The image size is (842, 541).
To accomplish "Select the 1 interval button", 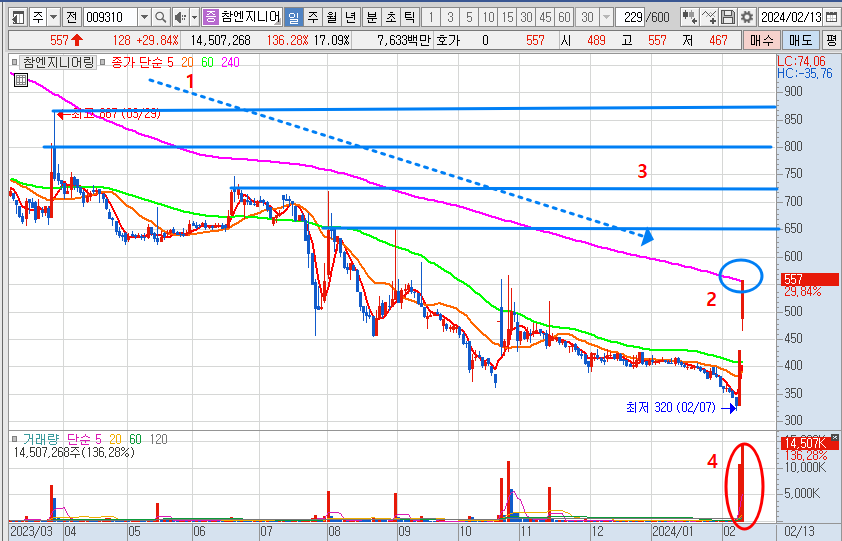I will click(x=431, y=17).
